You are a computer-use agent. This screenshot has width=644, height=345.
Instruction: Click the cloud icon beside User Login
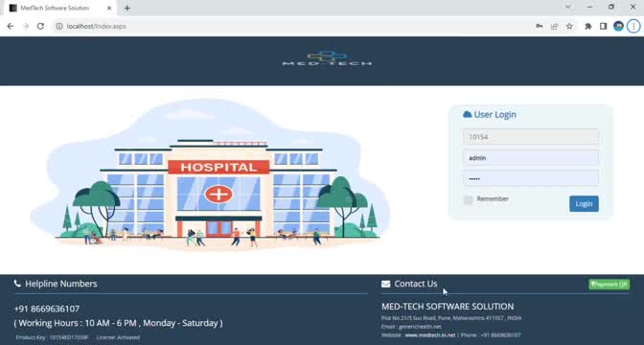(467, 115)
